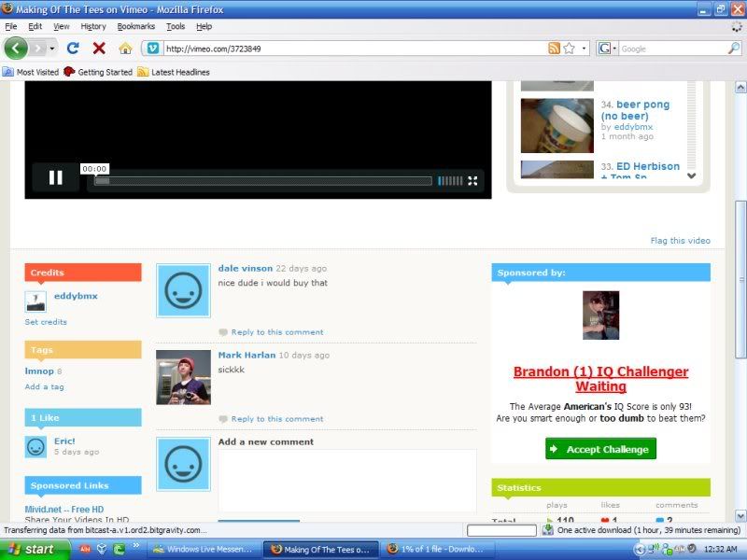Expand the quick launch overflow chevron
747x560 pixels.
135,545
